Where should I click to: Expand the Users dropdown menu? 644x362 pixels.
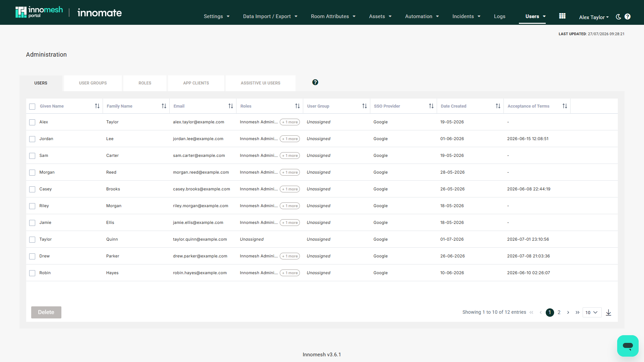pyautogui.click(x=535, y=16)
